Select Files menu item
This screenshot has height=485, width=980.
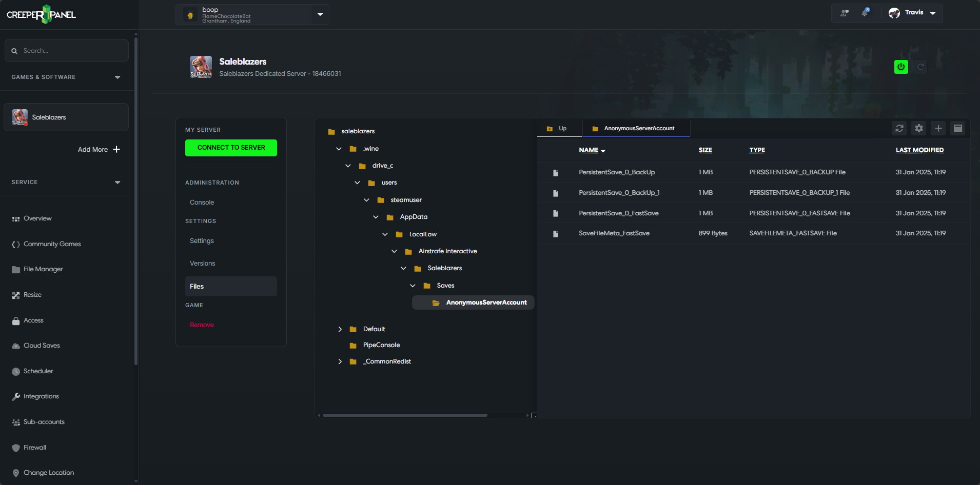(231, 286)
